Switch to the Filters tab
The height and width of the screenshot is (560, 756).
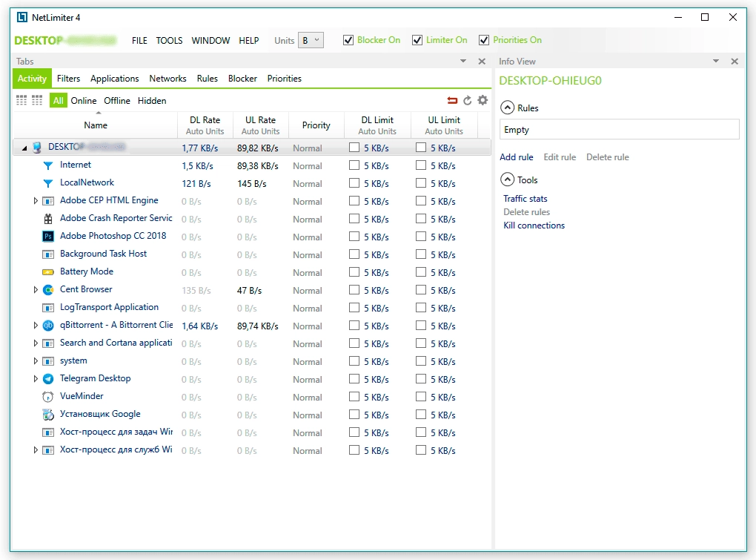click(68, 79)
